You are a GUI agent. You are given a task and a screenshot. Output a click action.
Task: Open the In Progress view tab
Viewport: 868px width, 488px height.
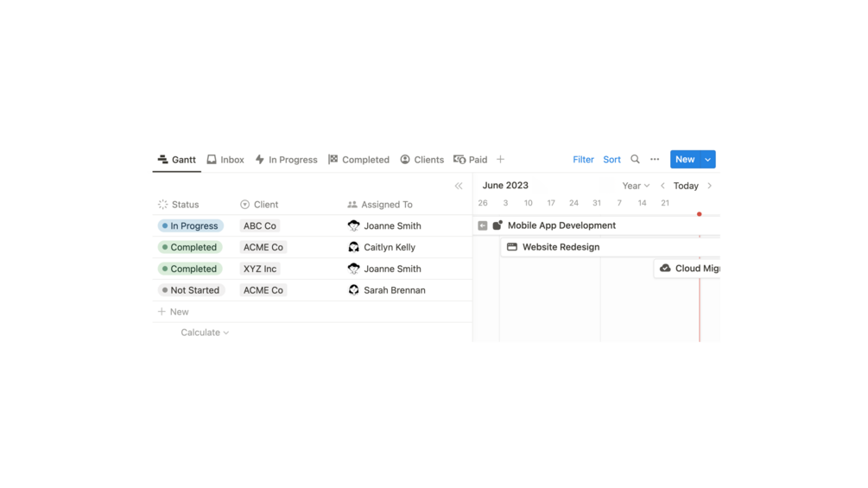[286, 159]
